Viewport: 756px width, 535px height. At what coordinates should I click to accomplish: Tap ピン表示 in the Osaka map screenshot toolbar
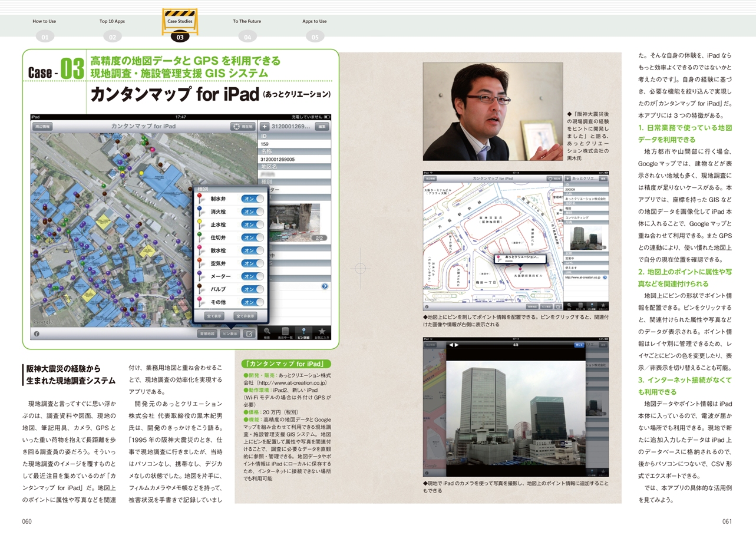546,306
